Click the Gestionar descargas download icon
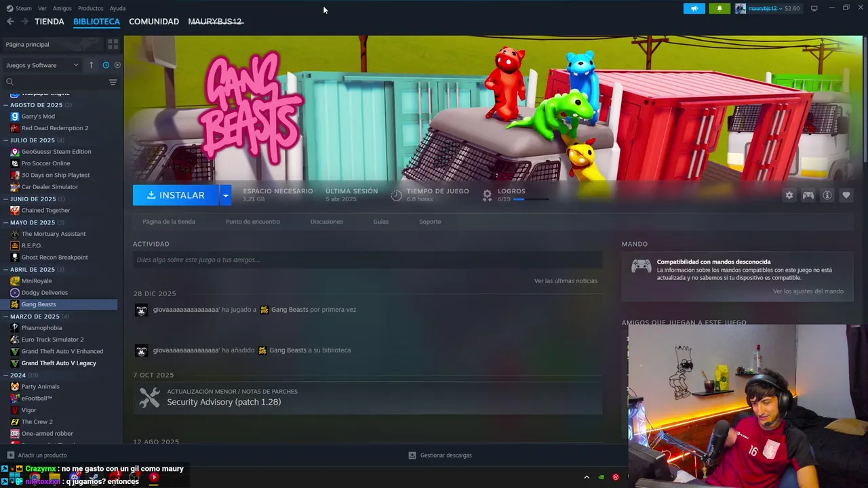 click(x=412, y=455)
